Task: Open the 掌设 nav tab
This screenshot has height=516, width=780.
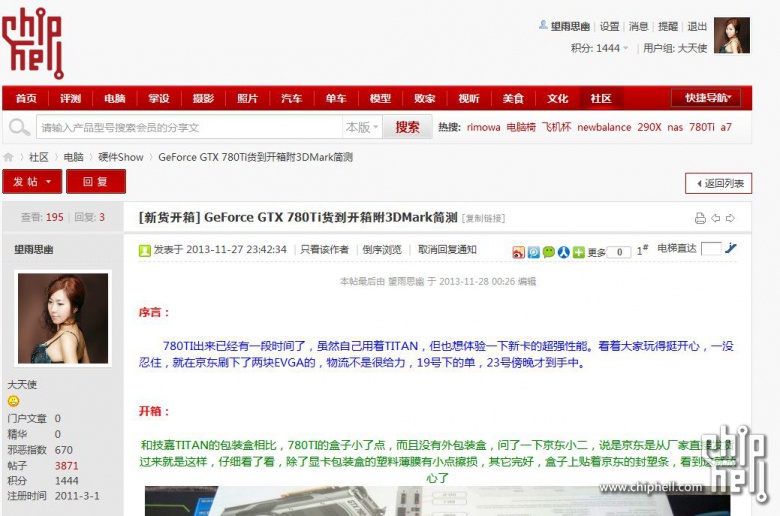Action: [x=159, y=99]
